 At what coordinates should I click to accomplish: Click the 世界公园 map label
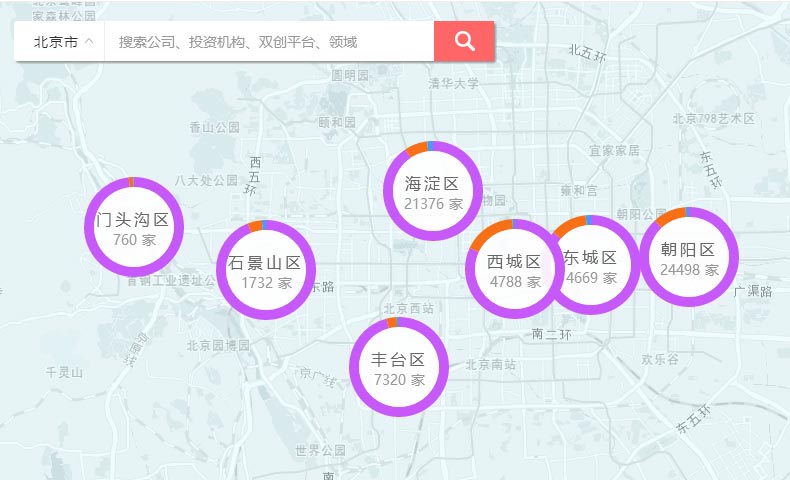click(320, 450)
